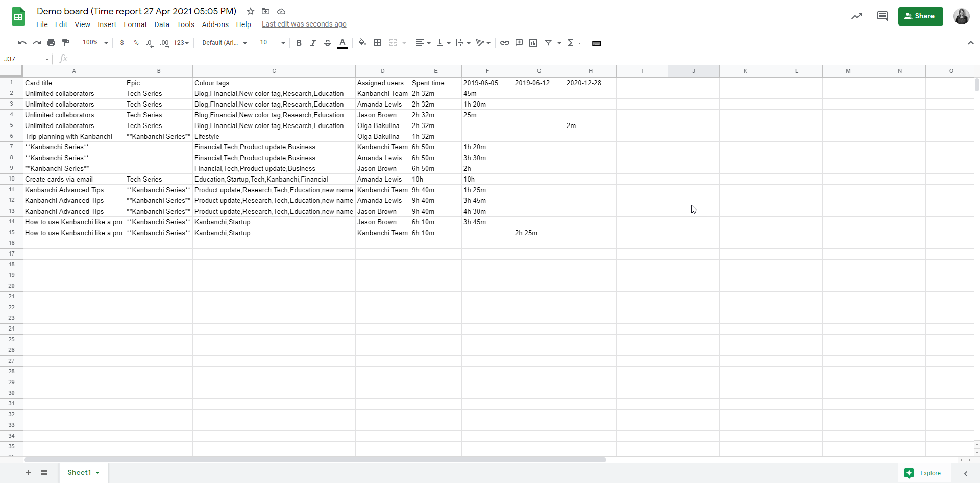Toggle bold formatting

(x=299, y=43)
